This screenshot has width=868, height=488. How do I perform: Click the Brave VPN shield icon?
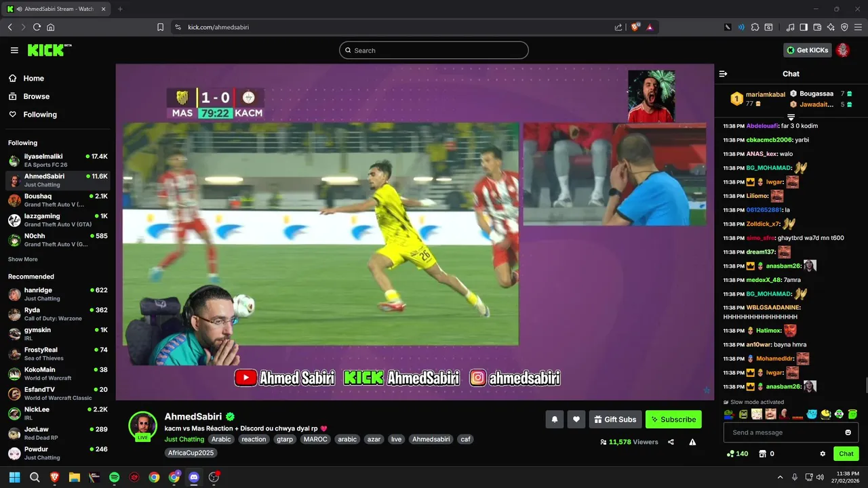click(844, 27)
